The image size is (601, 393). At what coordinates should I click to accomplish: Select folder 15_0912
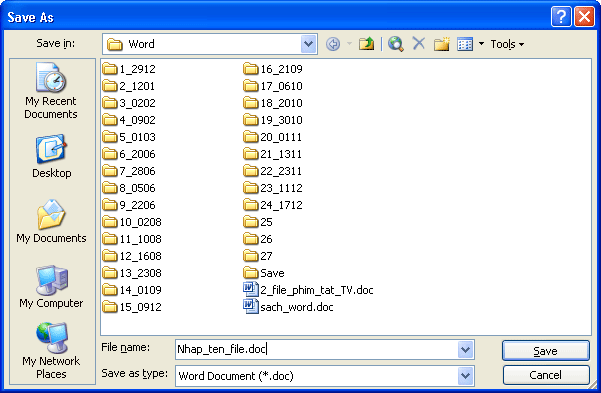click(x=132, y=307)
